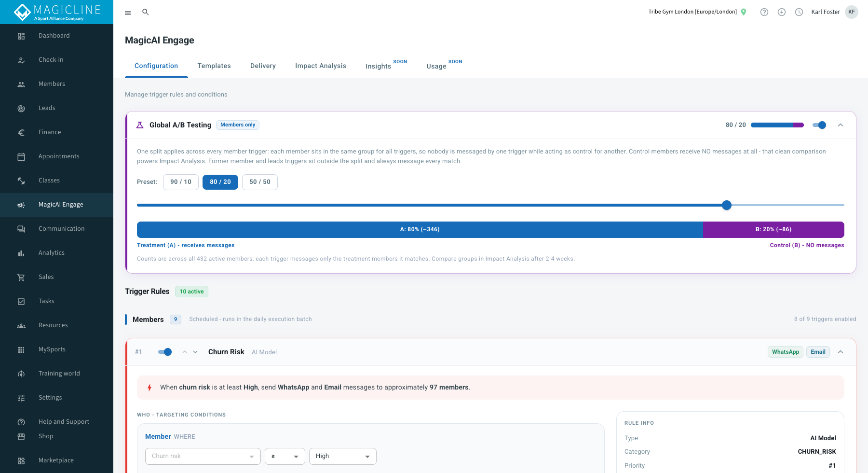Screen dimensions: 868x473
Task: Open the High value dropdown
Action: point(343,456)
